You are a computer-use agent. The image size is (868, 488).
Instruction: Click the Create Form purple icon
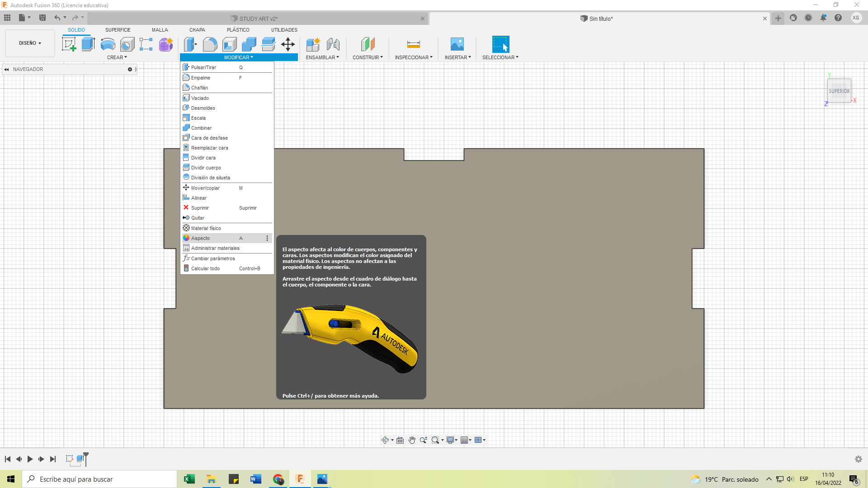[166, 44]
